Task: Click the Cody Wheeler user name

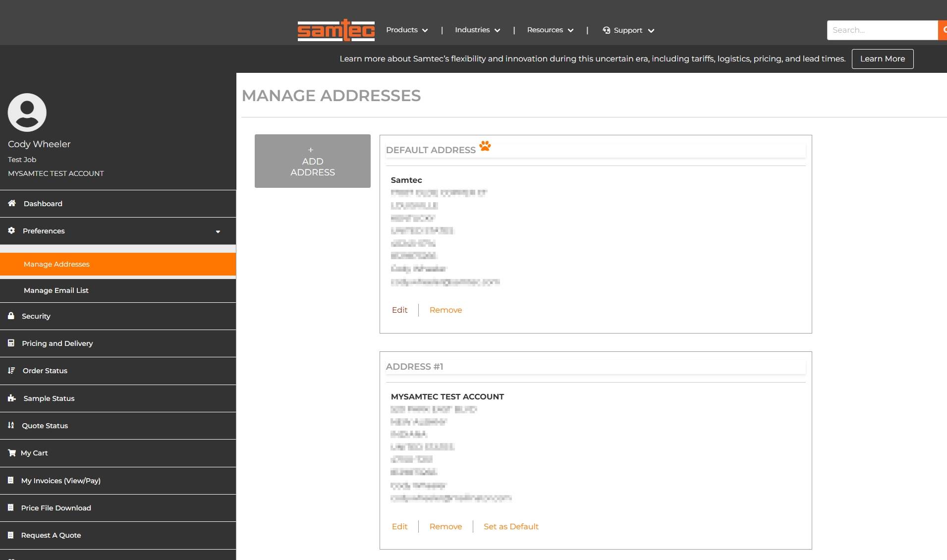Action: (x=39, y=144)
